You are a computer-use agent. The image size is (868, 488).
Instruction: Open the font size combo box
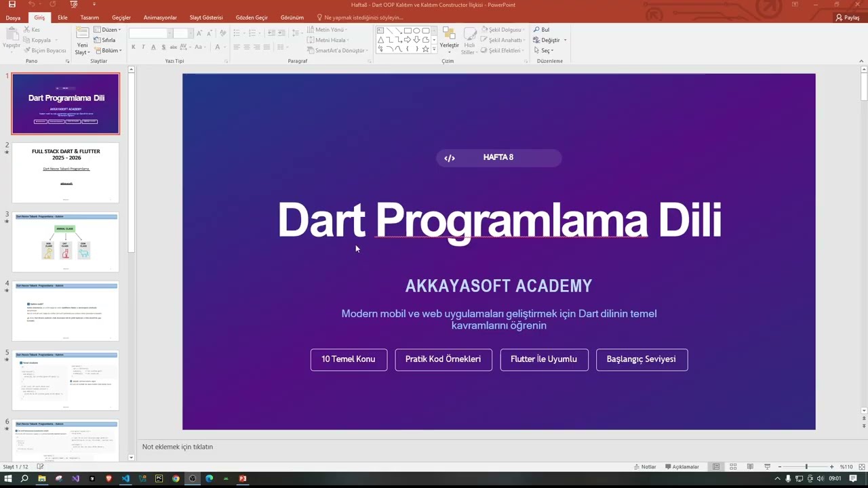click(x=182, y=33)
